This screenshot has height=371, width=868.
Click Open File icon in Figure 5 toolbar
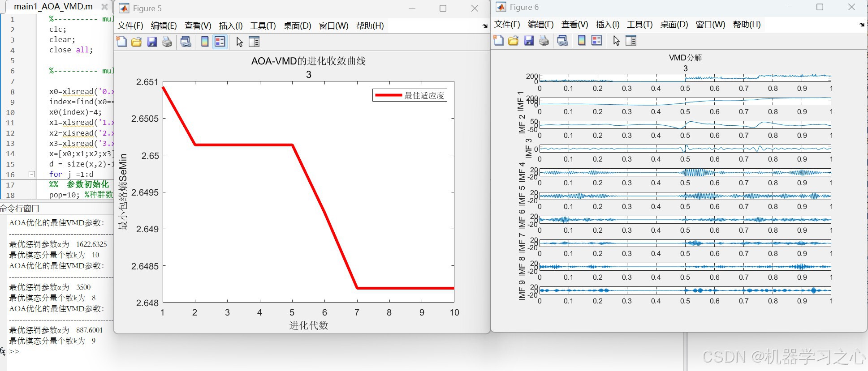[x=137, y=42]
